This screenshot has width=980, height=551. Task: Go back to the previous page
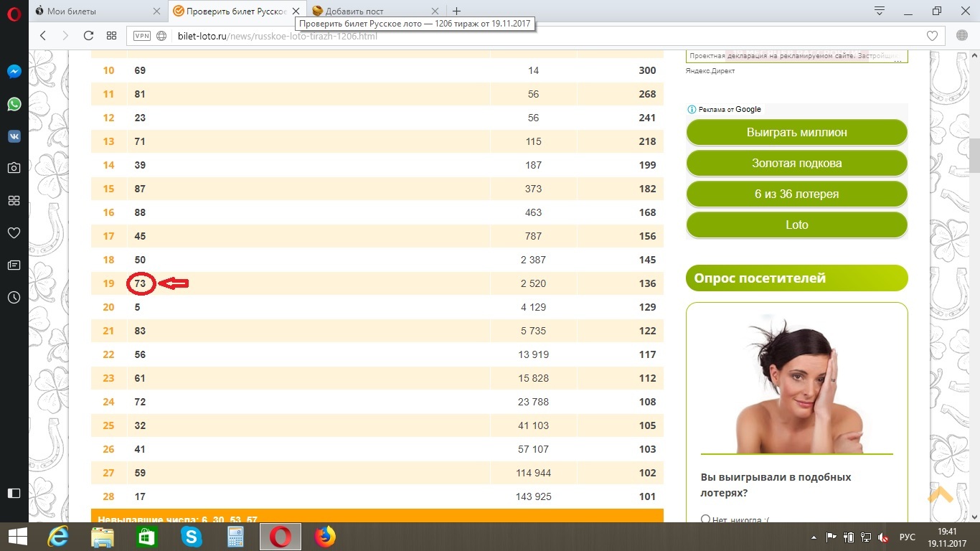43,36
